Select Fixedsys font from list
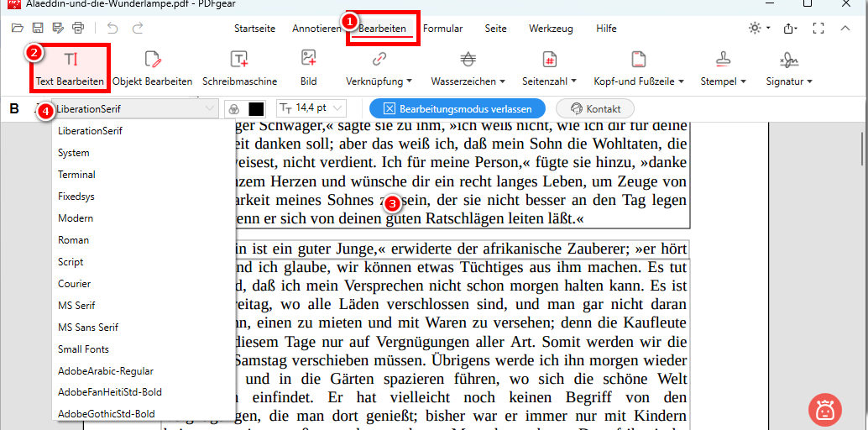 tap(144, 197)
